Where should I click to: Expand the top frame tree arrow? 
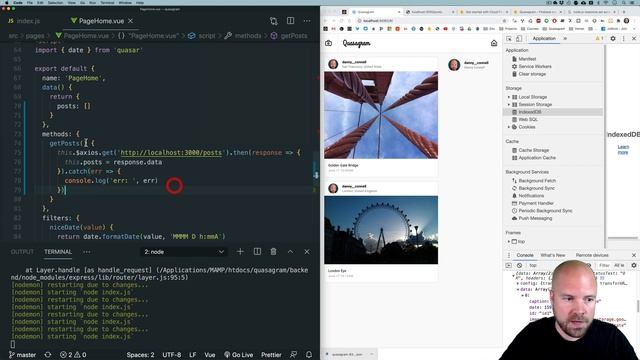point(509,242)
